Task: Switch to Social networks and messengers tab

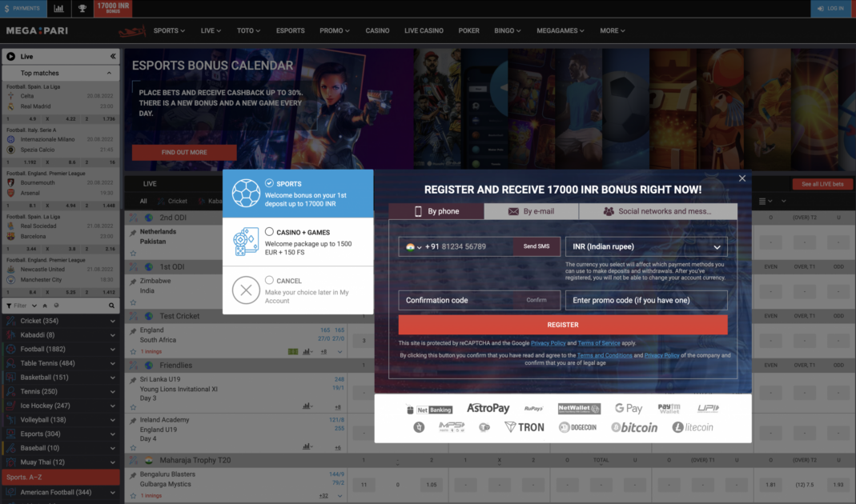Action: (x=658, y=212)
